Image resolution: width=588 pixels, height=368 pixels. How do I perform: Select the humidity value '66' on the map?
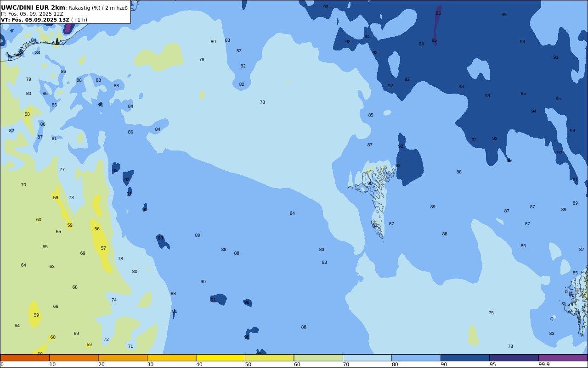56,307
